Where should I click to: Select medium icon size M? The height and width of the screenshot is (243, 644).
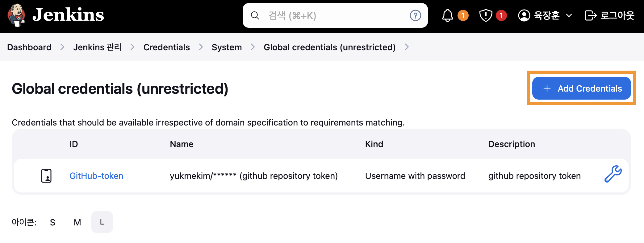77,222
